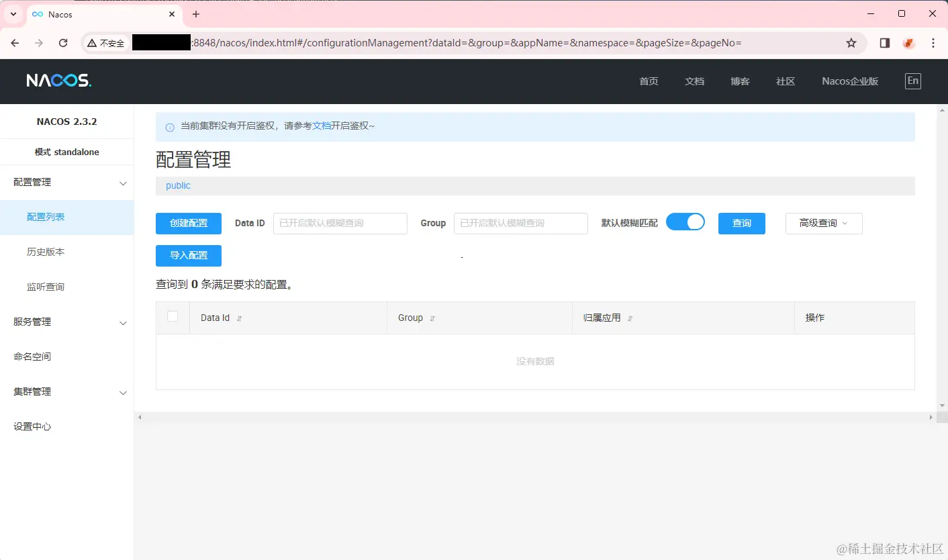Open the 高级查询 dropdown
This screenshot has width=948, height=560.
824,224
